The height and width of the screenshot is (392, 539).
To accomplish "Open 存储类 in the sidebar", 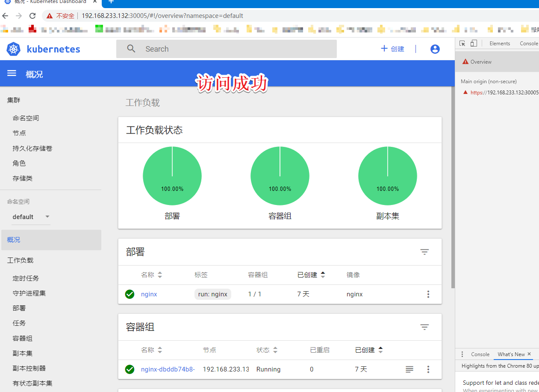I will point(23,178).
